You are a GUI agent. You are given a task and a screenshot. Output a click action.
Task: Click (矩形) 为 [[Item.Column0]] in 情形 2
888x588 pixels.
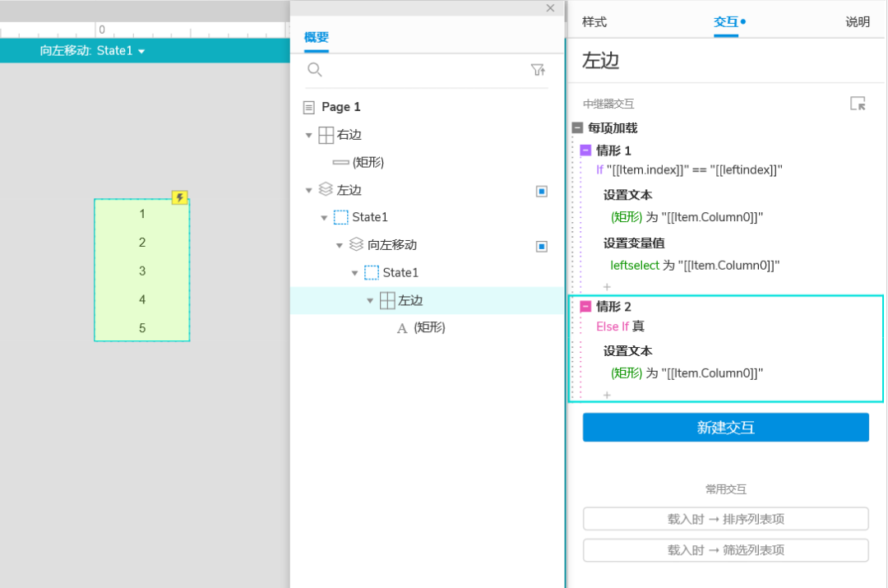[687, 373]
